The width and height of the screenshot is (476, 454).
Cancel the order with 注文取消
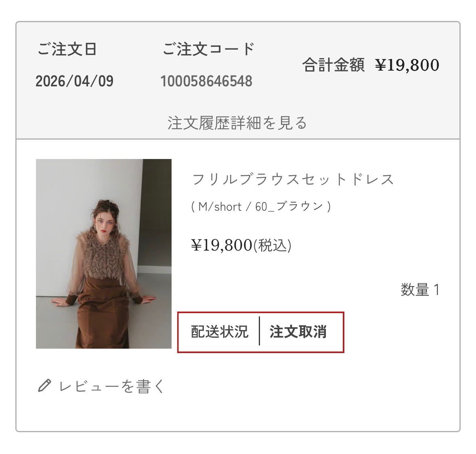tap(298, 331)
